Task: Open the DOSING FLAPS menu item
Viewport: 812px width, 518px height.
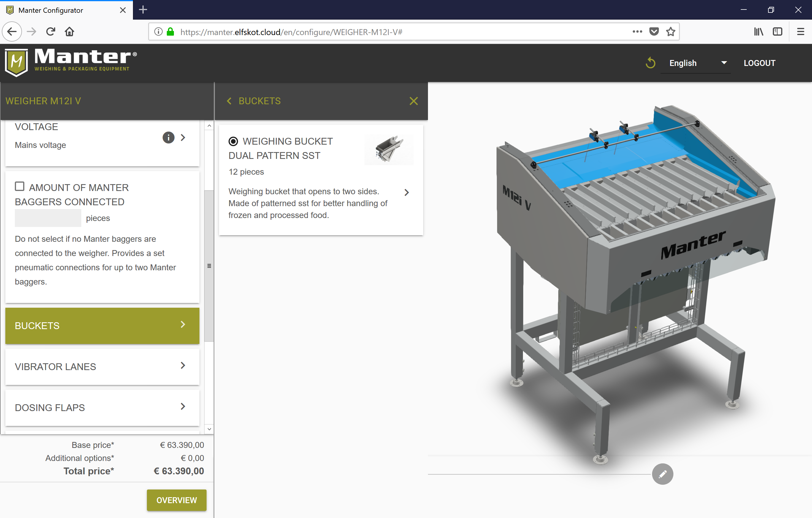Action: point(102,407)
